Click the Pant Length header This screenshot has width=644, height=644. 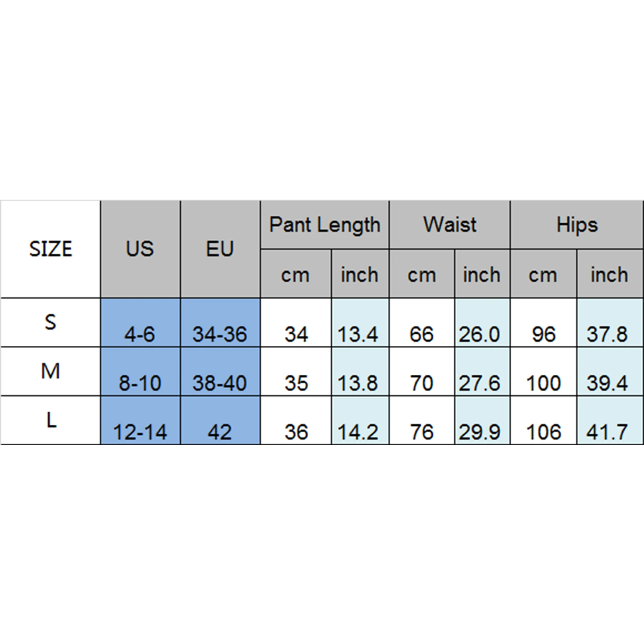(324, 225)
